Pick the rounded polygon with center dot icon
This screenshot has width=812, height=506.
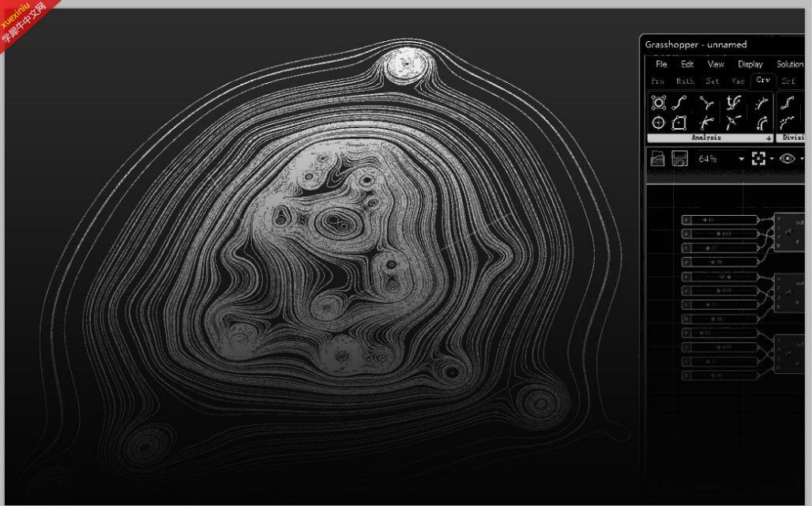[679, 123]
